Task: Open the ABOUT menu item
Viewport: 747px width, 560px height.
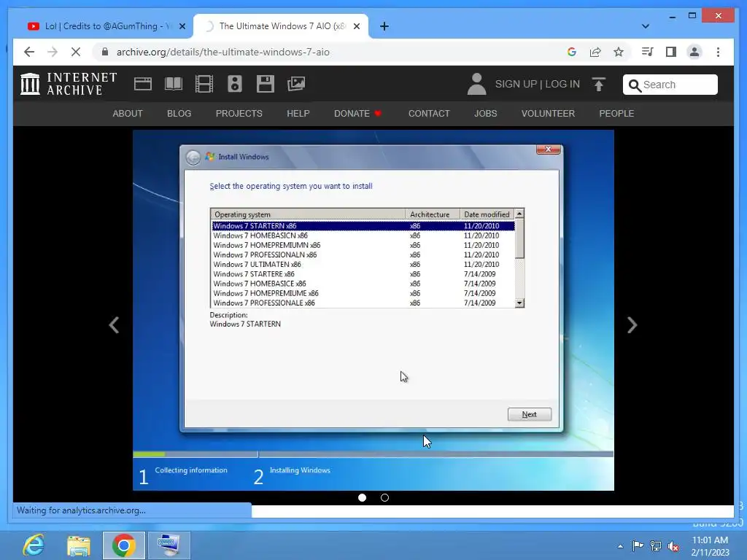Action: [x=128, y=113]
